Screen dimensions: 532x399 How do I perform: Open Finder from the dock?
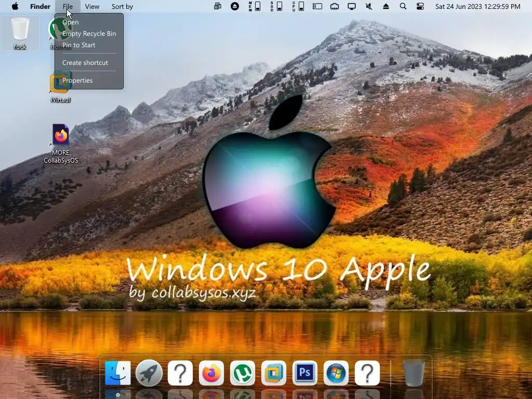coord(118,373)
